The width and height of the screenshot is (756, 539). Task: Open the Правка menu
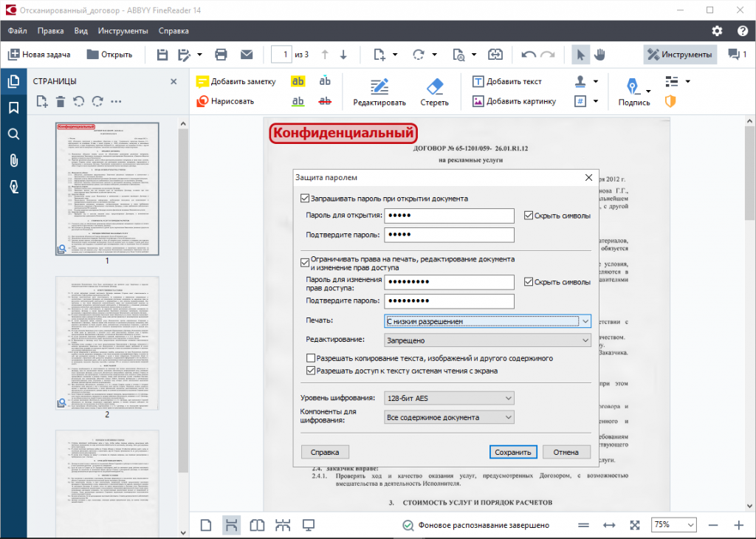[51, 31]
